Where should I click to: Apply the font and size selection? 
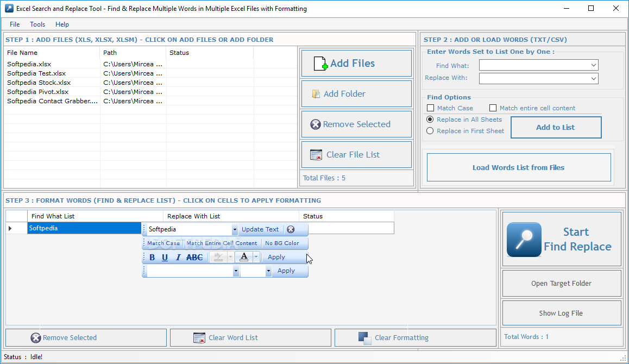tap(286, 271)
